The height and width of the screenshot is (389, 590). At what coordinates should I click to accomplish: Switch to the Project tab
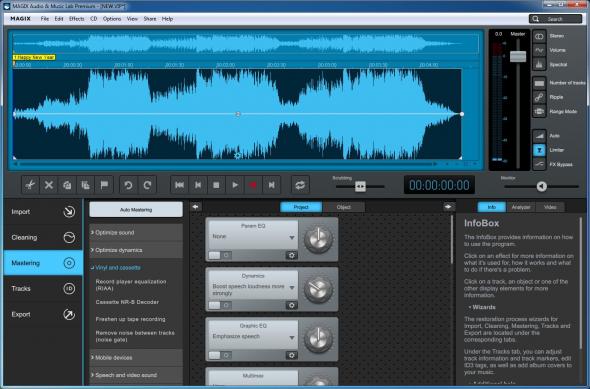tap(301, 207)
